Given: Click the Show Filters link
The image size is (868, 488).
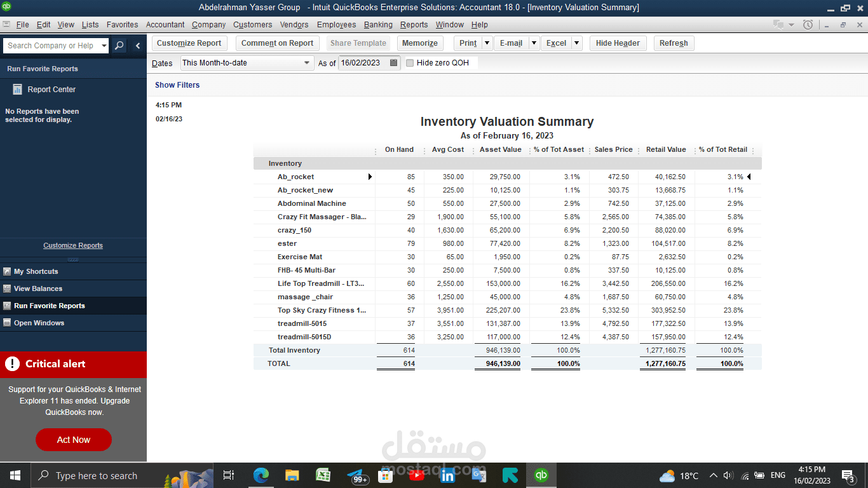Looking at the screenshot, I should click(177, 85).
